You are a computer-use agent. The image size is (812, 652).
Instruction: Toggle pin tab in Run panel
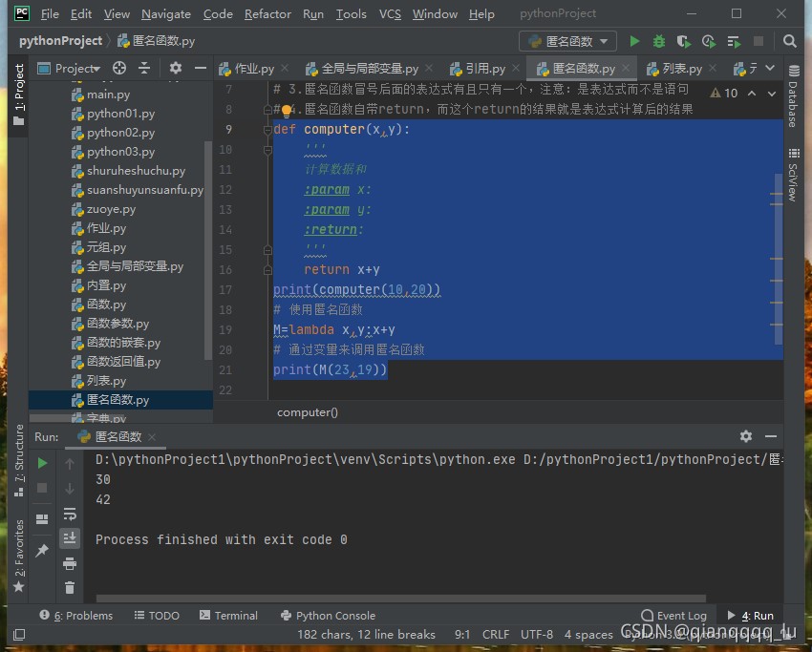pos(42,551)
